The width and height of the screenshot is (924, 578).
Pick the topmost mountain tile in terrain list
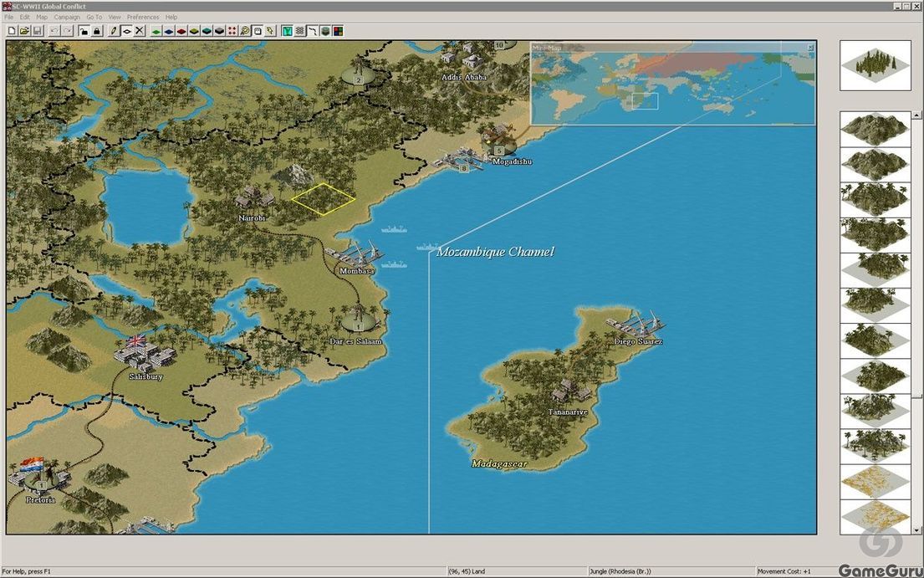click(x=876, y=129)
